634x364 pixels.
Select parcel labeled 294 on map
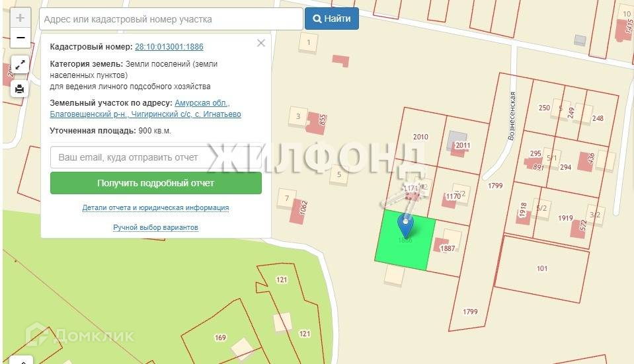(565, 167)
